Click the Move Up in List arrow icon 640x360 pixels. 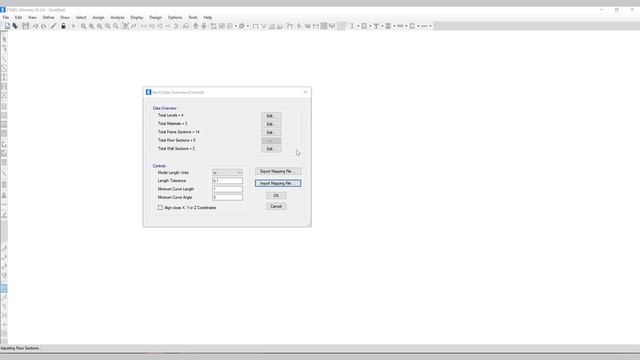[x=196, y=26]
